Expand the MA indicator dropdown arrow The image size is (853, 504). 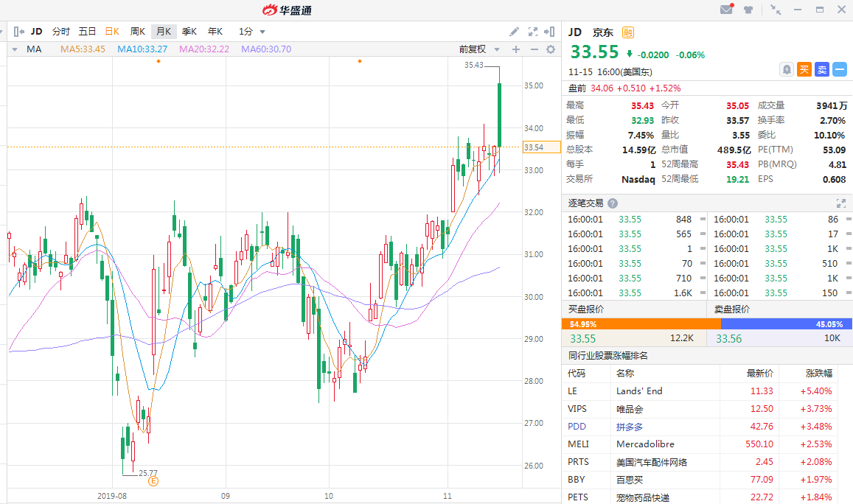[x=15, y=49]
